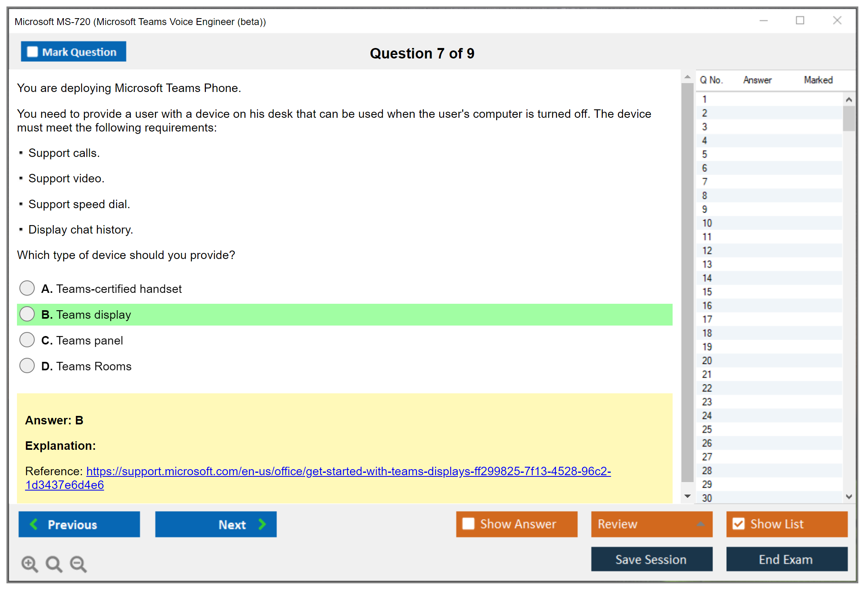The height and width of the screenshot is (593, 868).
Task: Click question pane scroll-down arrow
Action: pyautogui.click(x=688, y=496)
